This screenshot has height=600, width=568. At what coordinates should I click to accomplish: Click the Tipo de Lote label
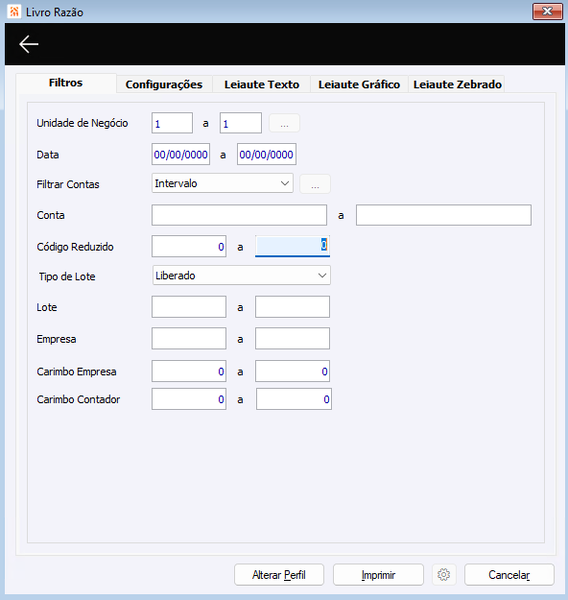point(67,276)
